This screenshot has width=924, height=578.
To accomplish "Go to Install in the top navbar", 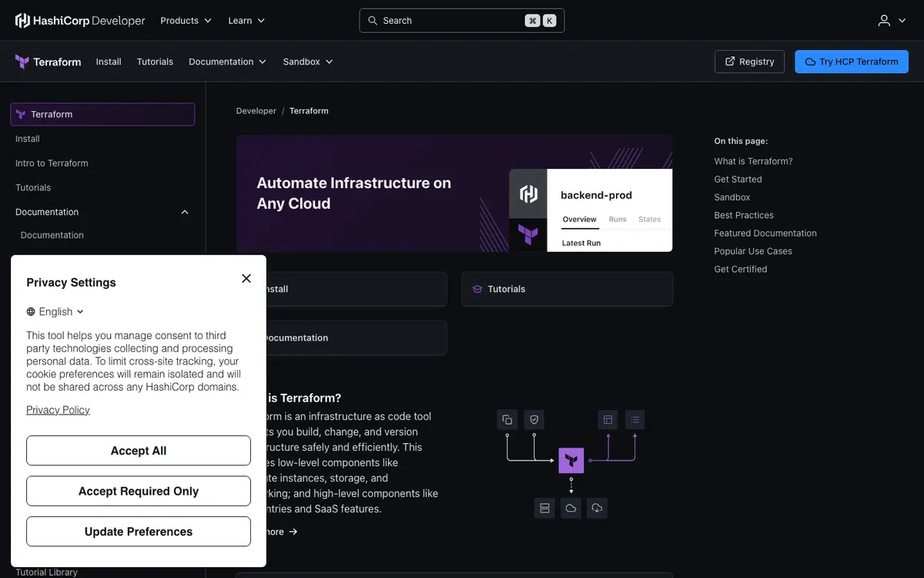I will [109, 62].
